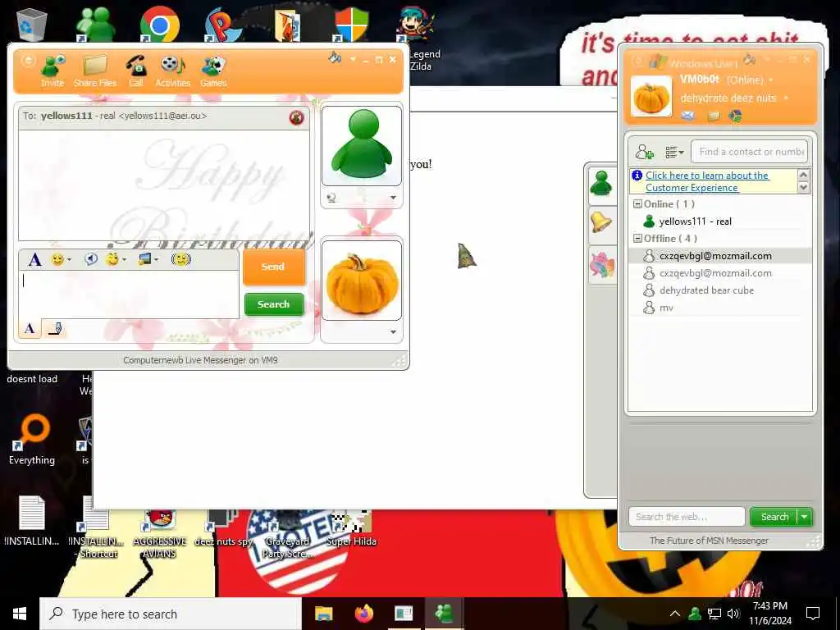Viewport: 840px width, 630px height.
Task: Show hidden system tray icons
Action: tap(675, 614)
